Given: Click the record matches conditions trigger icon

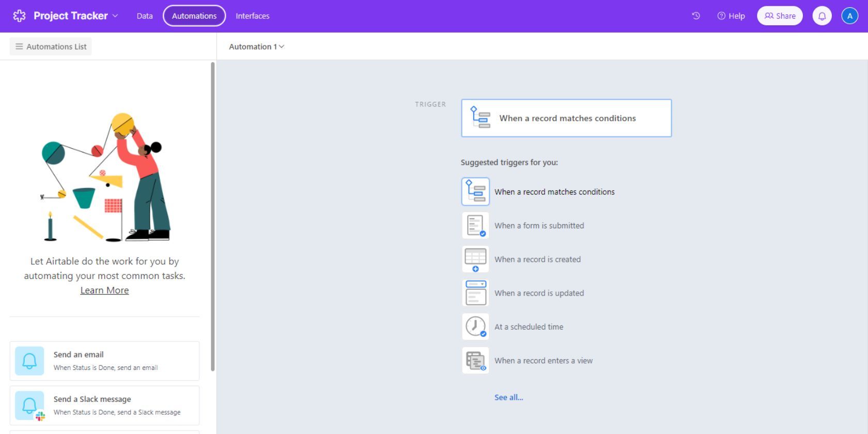Looking at the screenshot, I should 480,117.
